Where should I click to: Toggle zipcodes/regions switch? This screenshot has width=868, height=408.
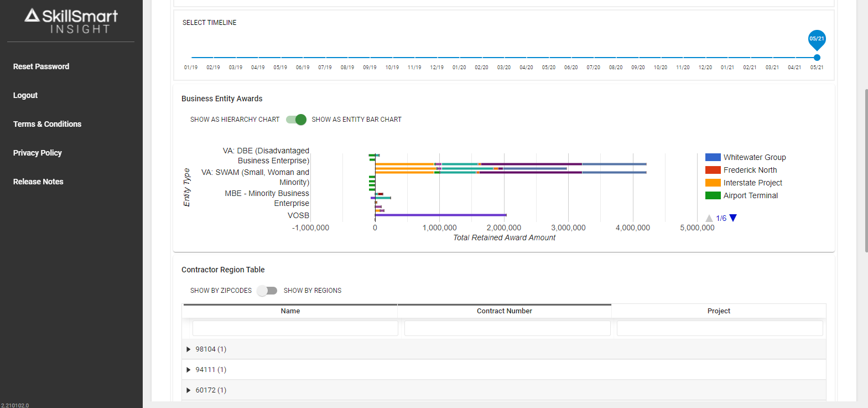(267, 291)
